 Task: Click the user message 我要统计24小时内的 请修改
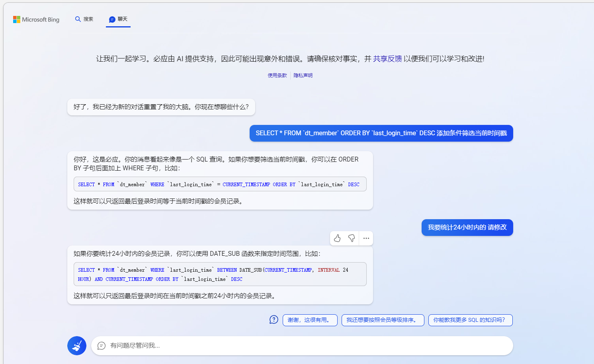click(467, 228)
